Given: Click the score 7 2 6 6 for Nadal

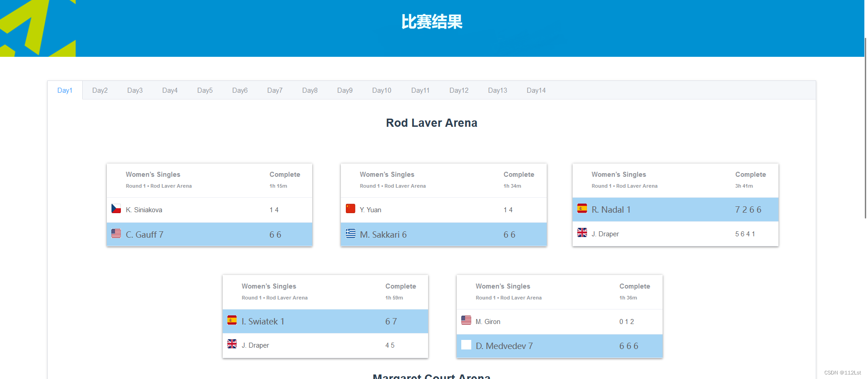Looking at the screenshot, I should click(748, 209).
